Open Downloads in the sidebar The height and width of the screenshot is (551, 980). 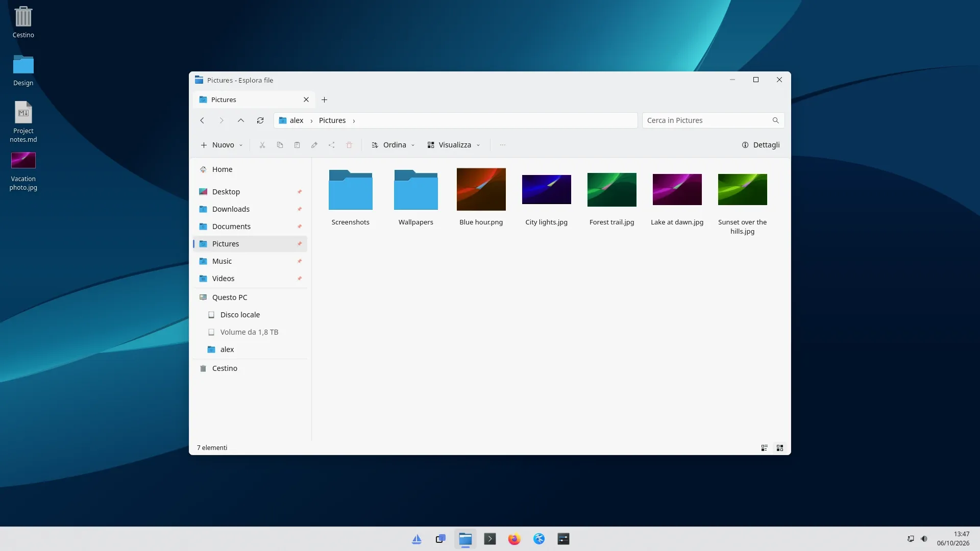coord(250,209)
